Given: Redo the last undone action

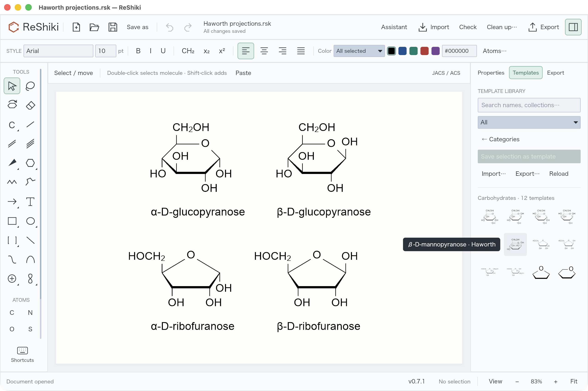Looking at the screenshot, I should click(188, 27).
